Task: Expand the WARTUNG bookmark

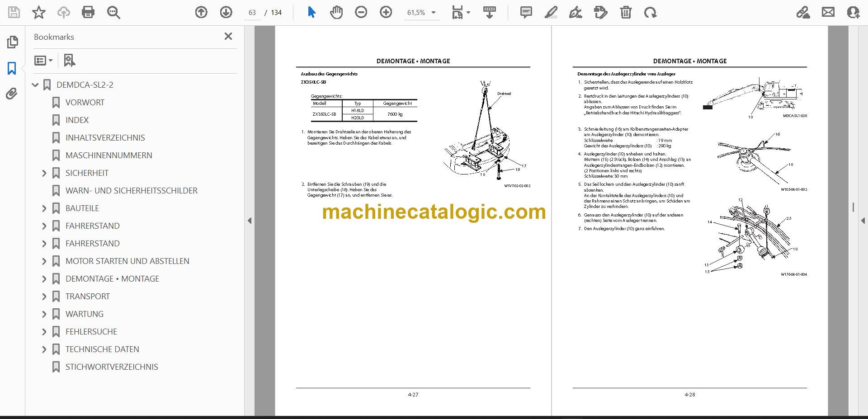Action: click(44, 314)
